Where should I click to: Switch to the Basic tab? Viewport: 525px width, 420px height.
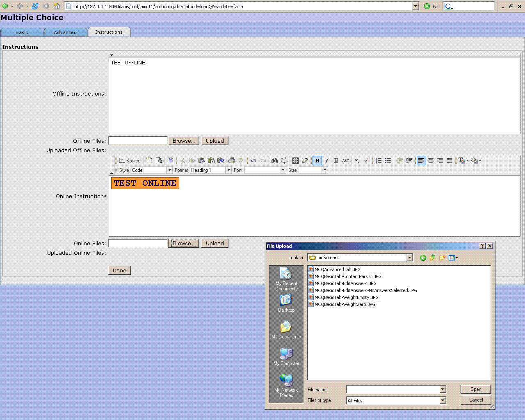tap(22, 32)
